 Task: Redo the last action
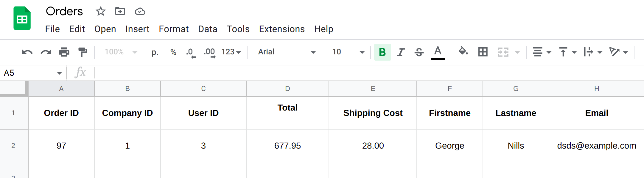(46, 52)
